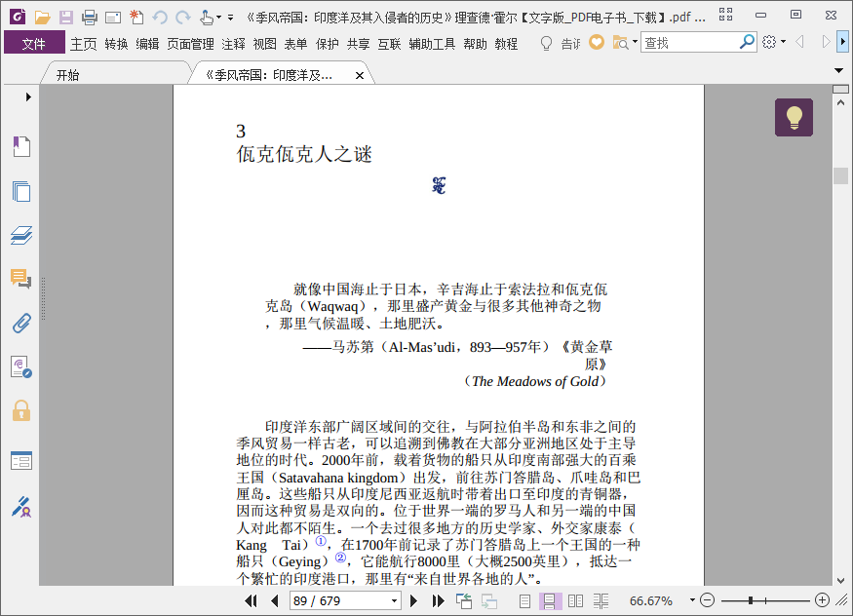Click the Open file folder icon
853x616 pixels.
coord(42,18)
